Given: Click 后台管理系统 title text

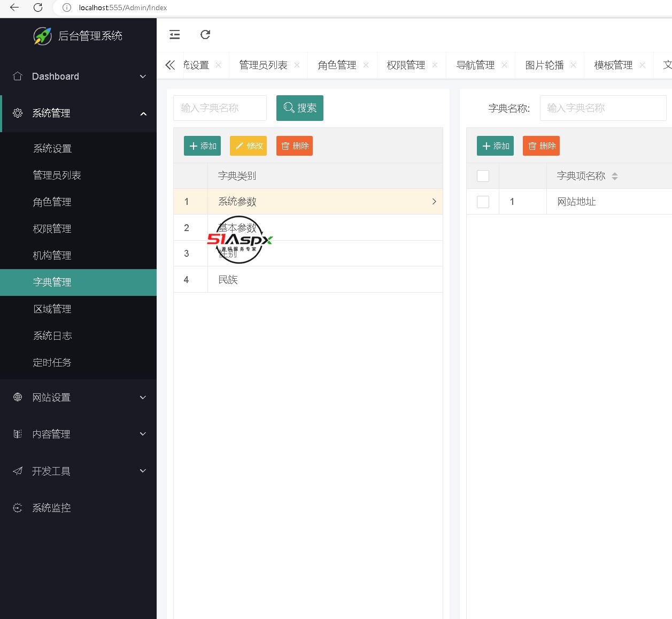Looking at the screenshot, I should (90, 36).
